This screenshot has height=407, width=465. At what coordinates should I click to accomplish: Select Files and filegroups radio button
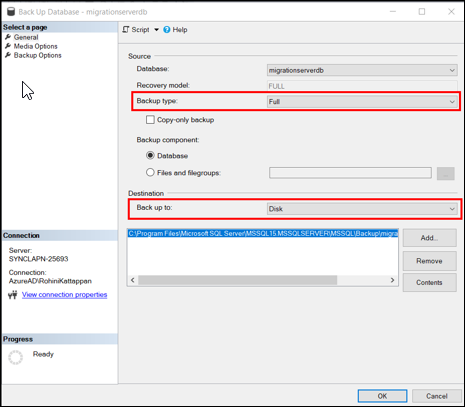pos(150,172)
